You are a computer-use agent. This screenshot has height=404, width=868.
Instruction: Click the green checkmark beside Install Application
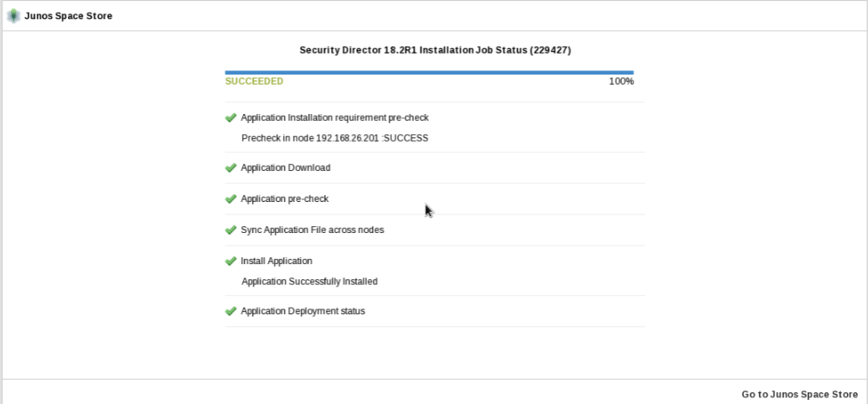(x=230, y=261)
